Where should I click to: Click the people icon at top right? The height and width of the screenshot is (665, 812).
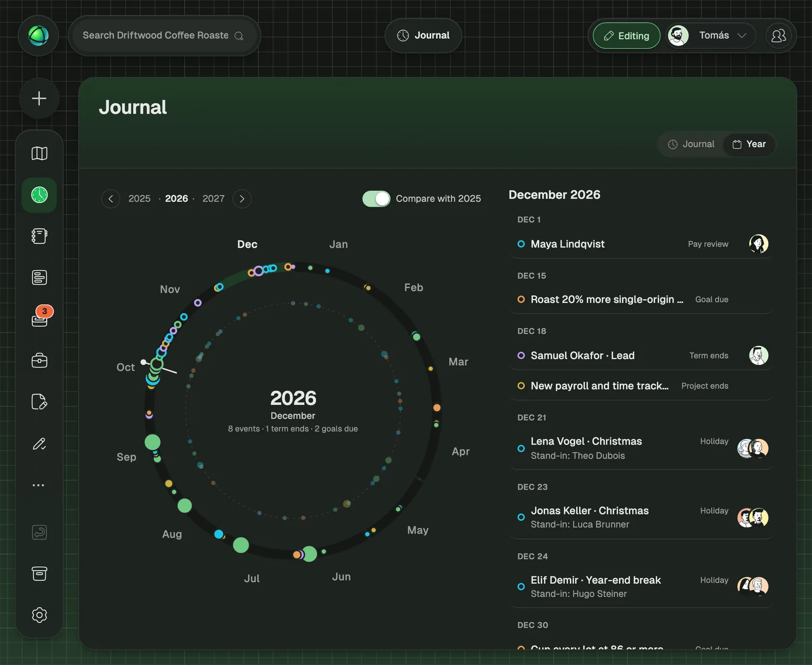[x=778, y=36]
